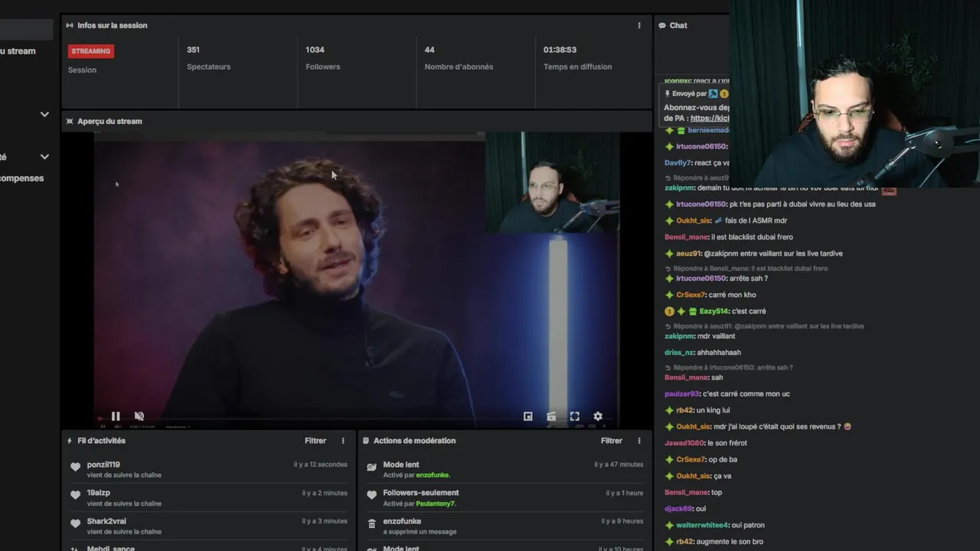Click Paulantony7 name under Followers-seulement
This screenshot has height=551, width=980.
[436, 504]
